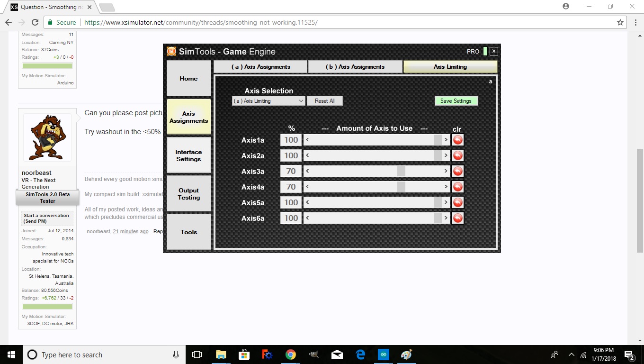Close the SimTools Game Engine window

coord(493,51)
